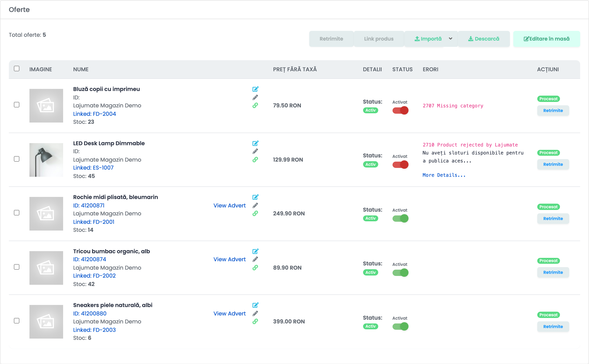Open View Advert for Rochie midi plisată
This screenshot has height=364, width=589.
click(x=229, y=205)
